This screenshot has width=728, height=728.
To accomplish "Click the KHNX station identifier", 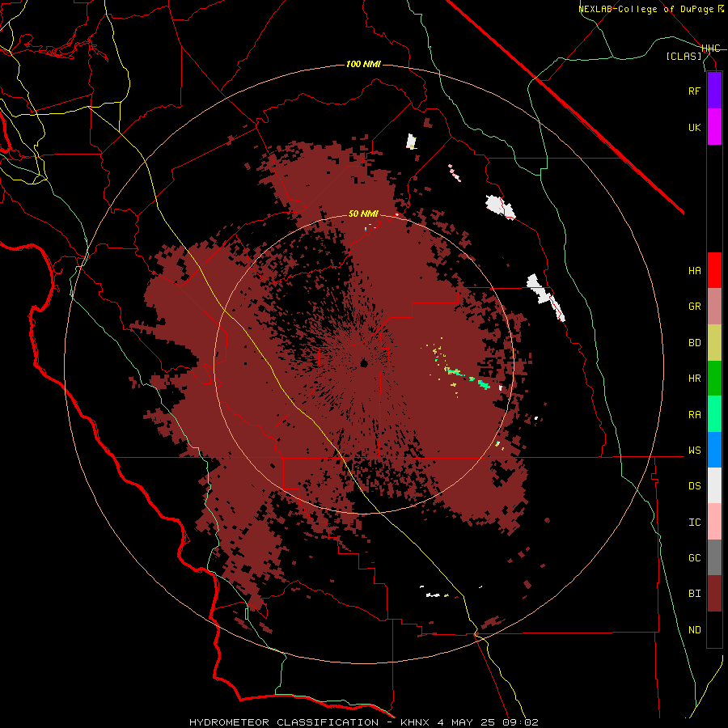I will click(x=415, y=722).
